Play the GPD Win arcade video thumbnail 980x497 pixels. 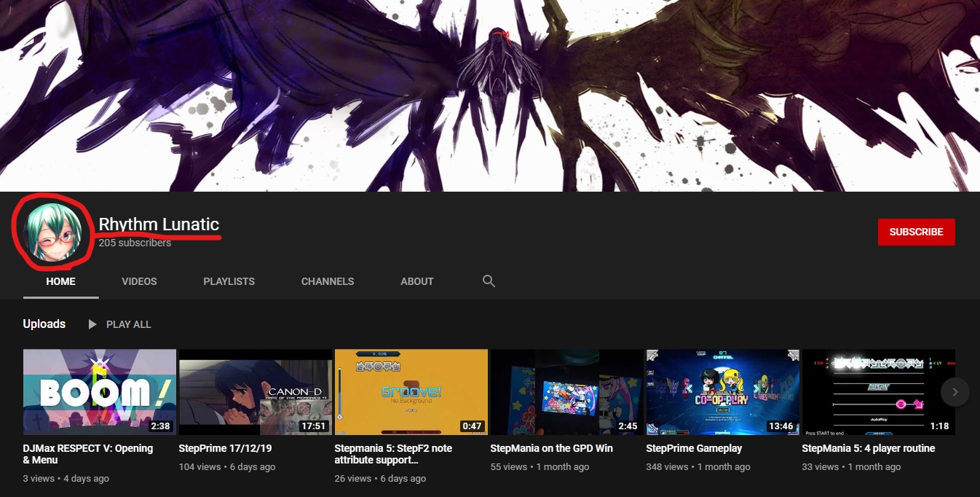coord(567,392)
